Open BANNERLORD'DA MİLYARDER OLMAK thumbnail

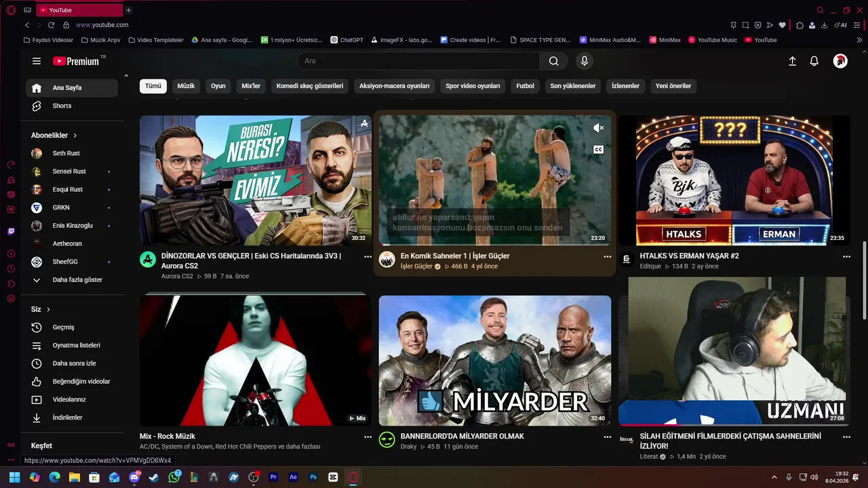495,361
